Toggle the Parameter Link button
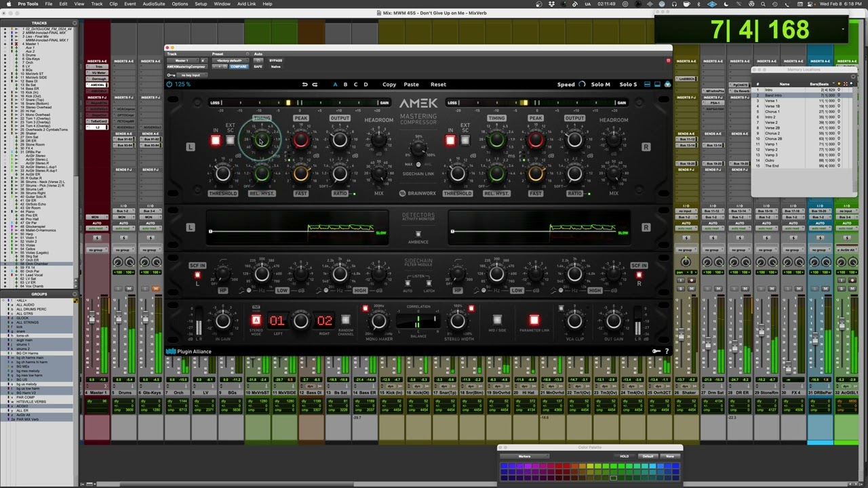The width and height of the screenshot is (868, 488). click(534, 321)
